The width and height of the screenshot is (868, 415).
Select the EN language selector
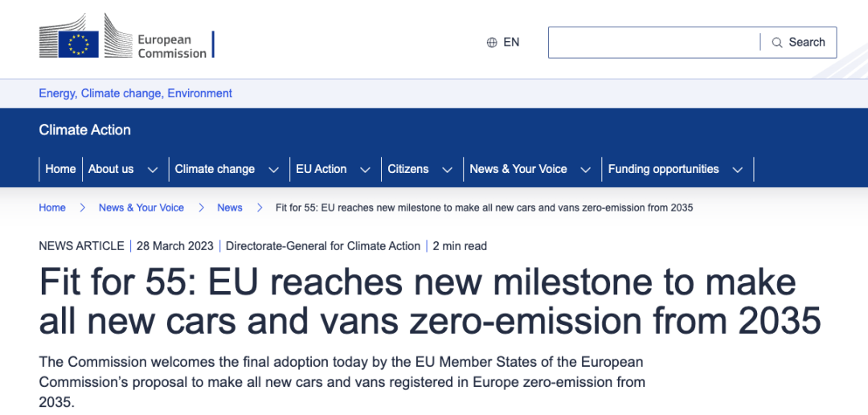tap(511, 43)
